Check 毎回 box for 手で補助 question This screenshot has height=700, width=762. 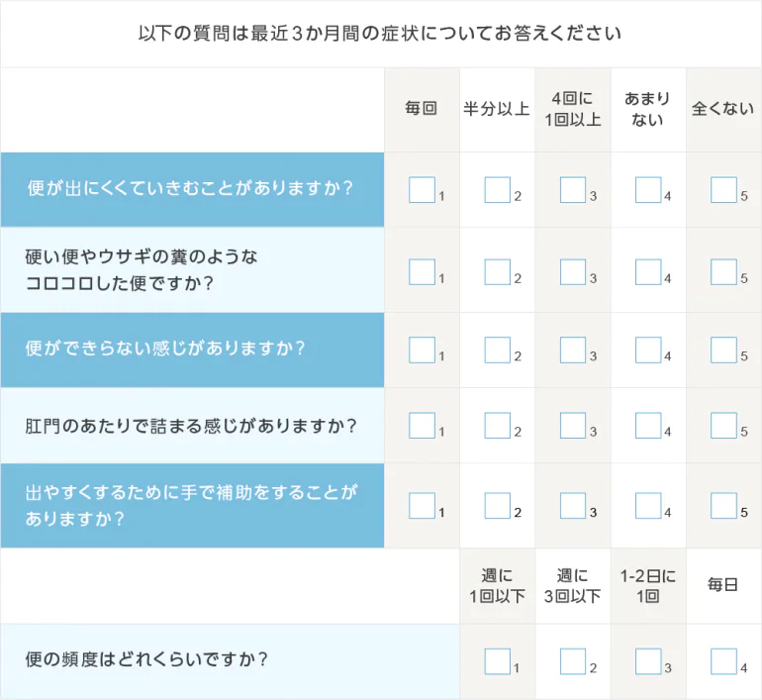click(x=422, y=506)
